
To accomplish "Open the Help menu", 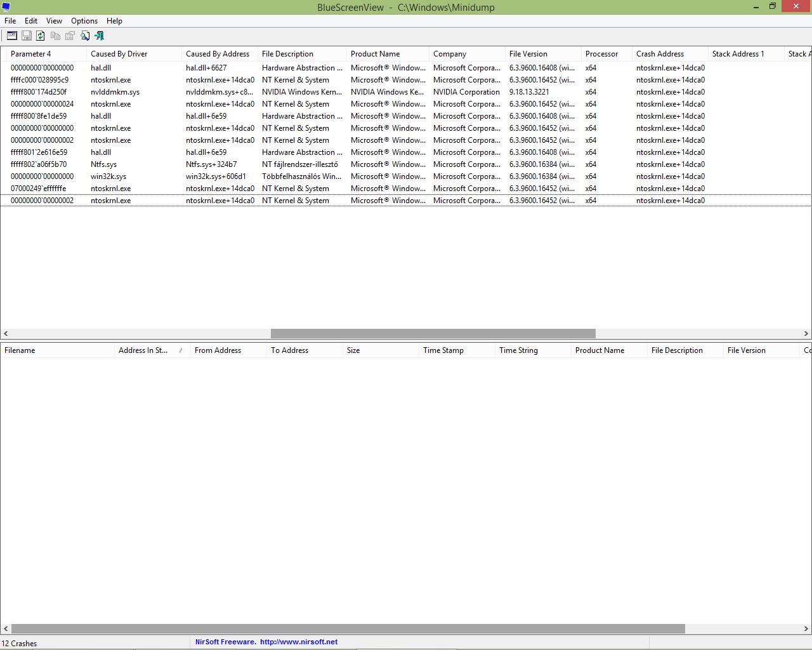I will 114,21.
